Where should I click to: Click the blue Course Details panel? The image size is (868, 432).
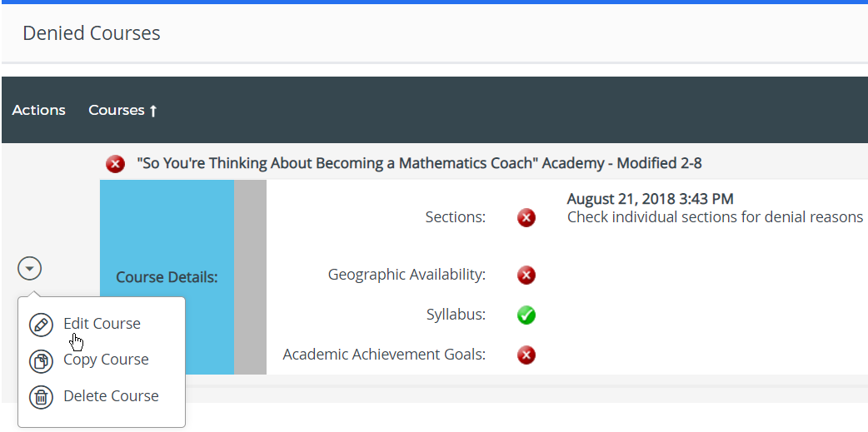pyautogui.click(x=167, y=250)
